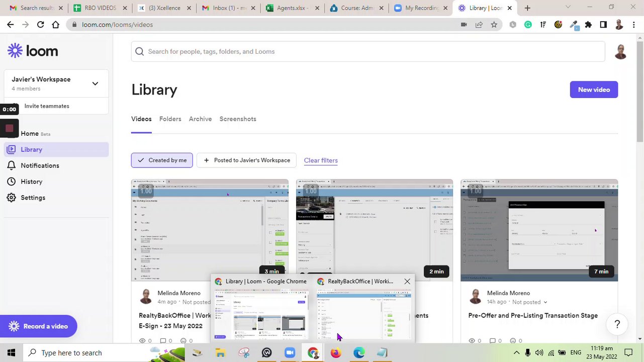
Task: Click the Windows Start button
Action: click(11, 353)
